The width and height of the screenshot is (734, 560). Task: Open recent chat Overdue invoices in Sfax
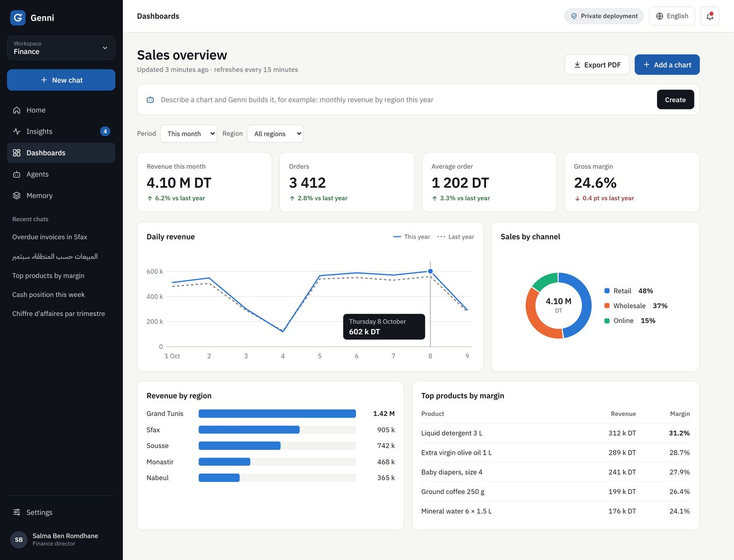[50, 237]
